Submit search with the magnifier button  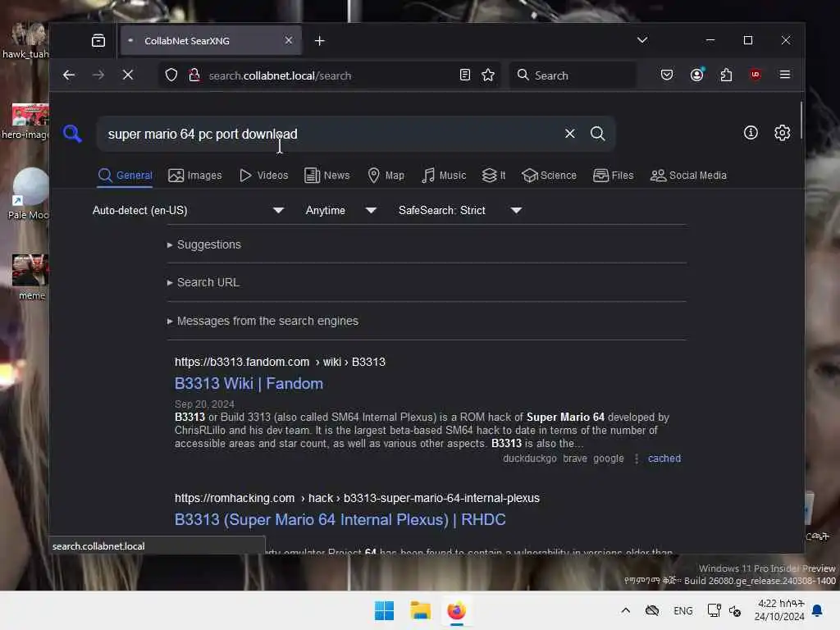point(597,134)
